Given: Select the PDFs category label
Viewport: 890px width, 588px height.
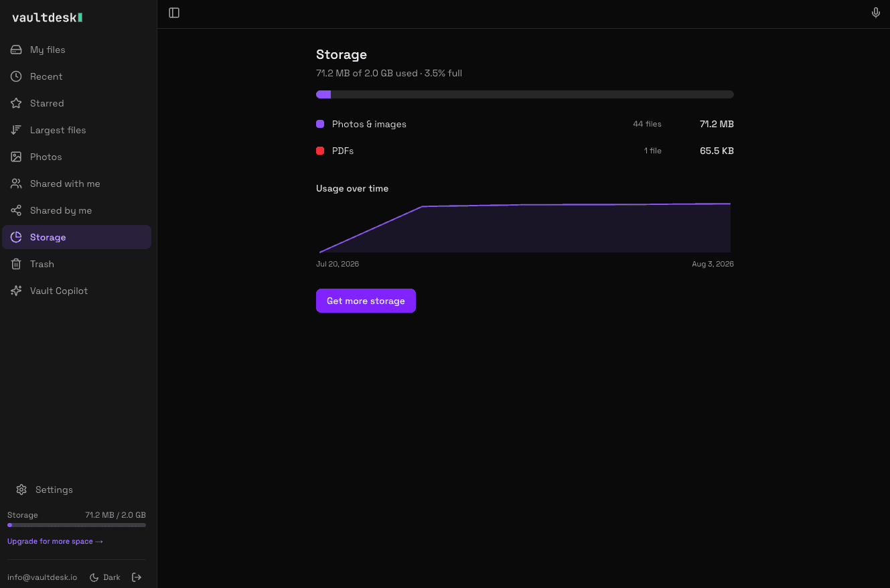Looking at the screenshot, I should pyautogui.click(x=343, y=151).
